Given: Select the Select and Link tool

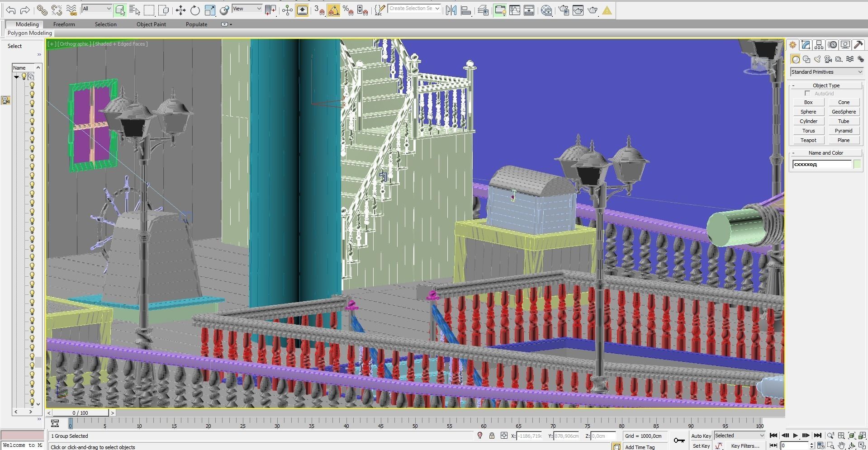Looking at the screenshot, I should (x=42, y=10).
